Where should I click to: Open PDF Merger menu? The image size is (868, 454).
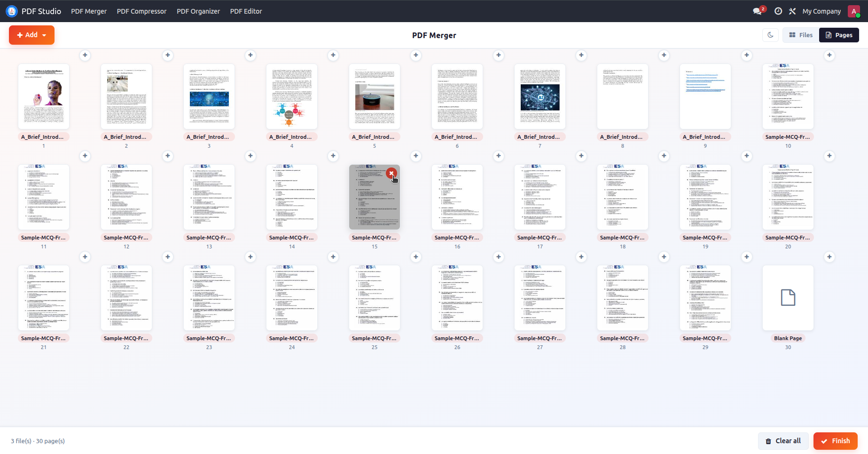(89, 11)
